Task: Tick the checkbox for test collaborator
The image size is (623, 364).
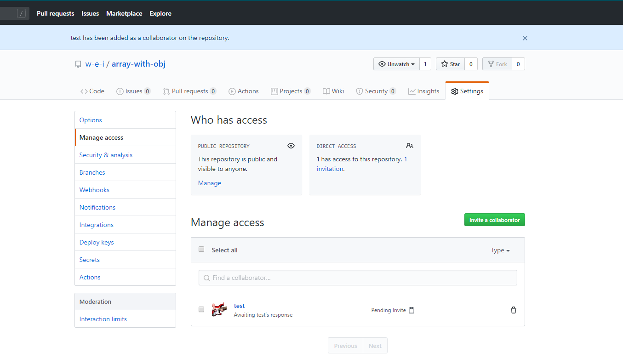Action: [201, 309]
